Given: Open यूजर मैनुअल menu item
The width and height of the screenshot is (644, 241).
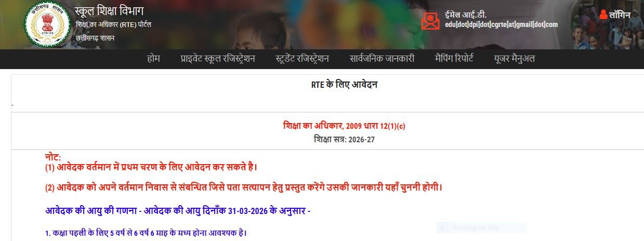Looking at the screenshot, I should [x=515, y=59].
